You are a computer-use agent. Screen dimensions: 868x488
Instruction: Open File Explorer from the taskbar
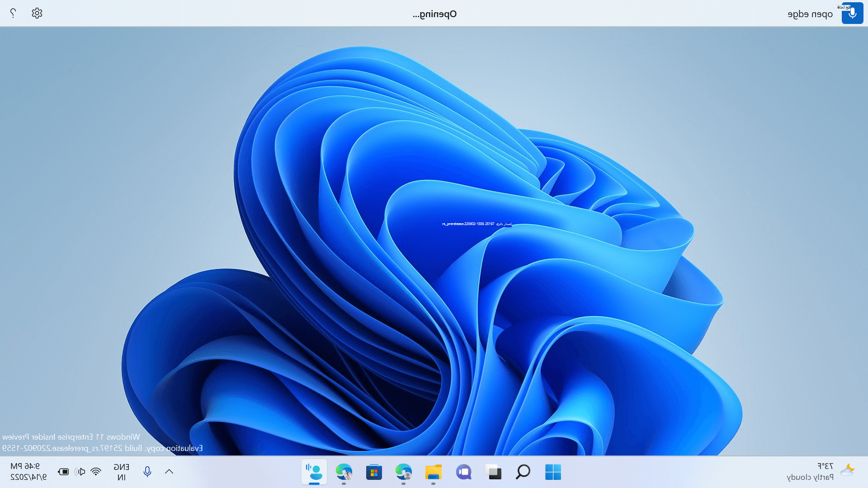point(434,472)
